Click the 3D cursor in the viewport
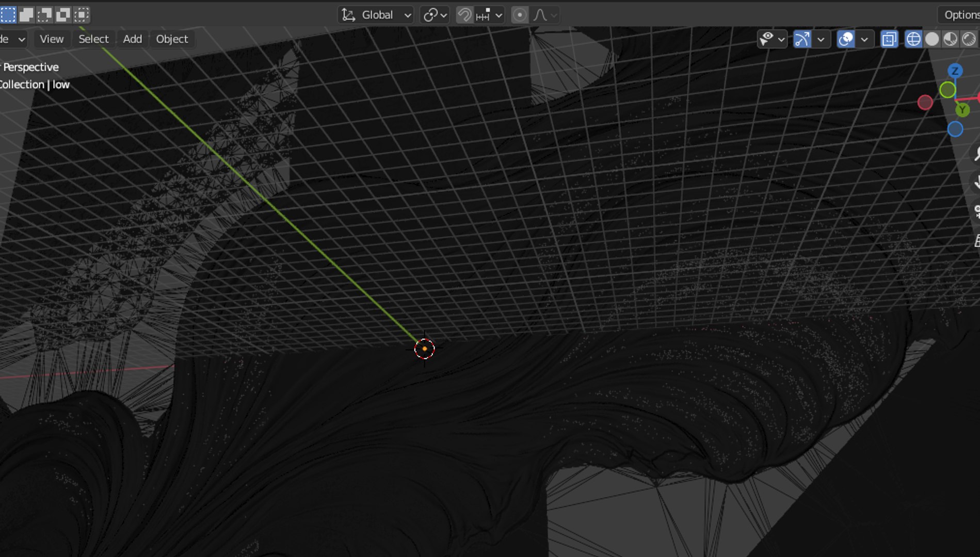The height and width of the screenshot is (557, 980). click(x=425, y=349)
